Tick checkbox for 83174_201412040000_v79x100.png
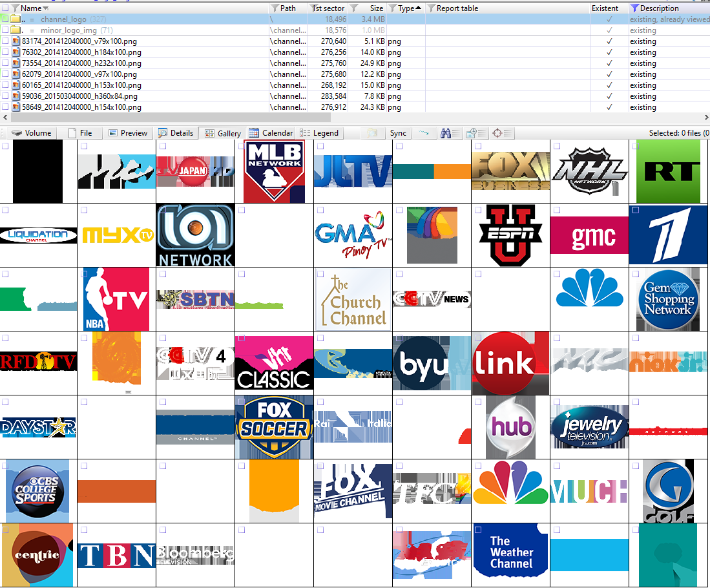Viewport: 710px width, 588px height. pos(5,41)
